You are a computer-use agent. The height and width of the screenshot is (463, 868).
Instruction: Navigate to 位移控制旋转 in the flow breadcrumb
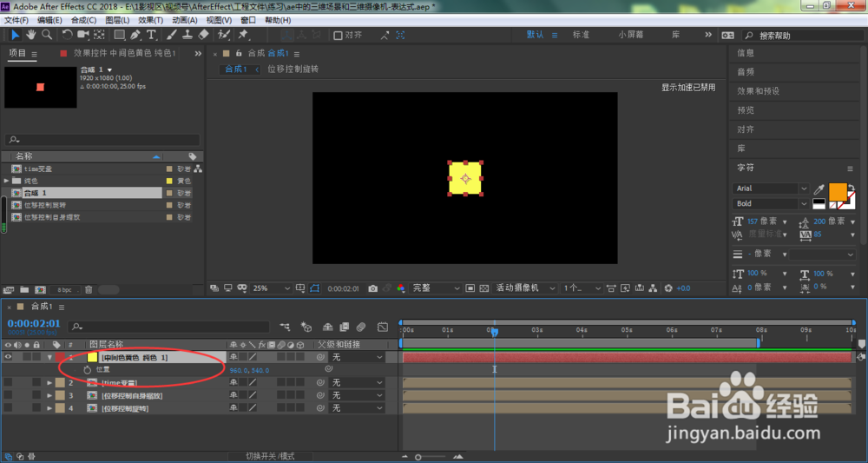coord(293,69)
